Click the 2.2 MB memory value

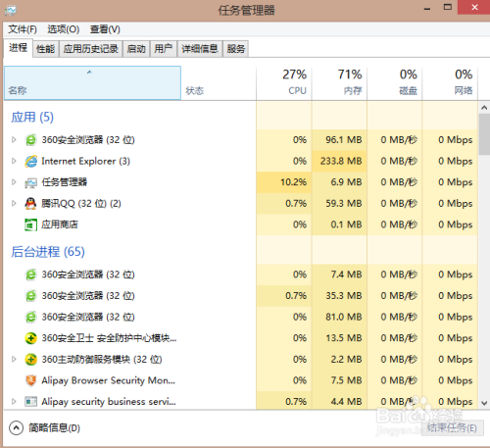346,360
